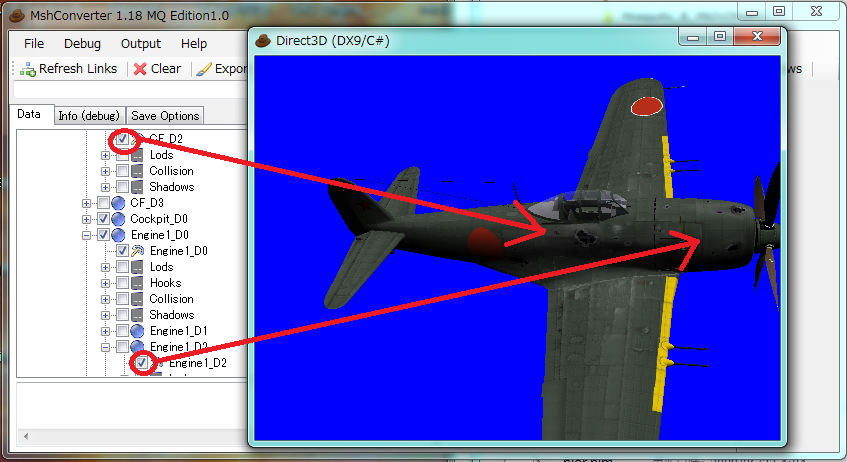This screenshot has height=462, width=847.
Task: Click the Shadows folder icon under CF_D2
Action: coord(137,187)
